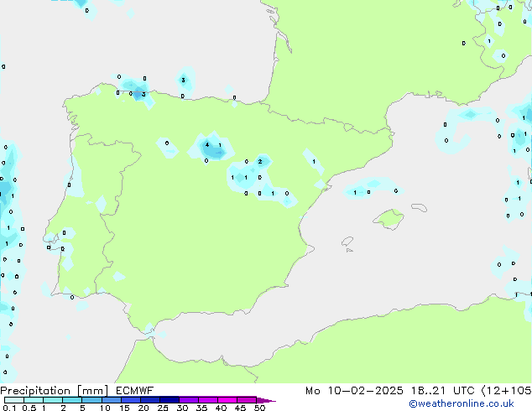Click the "15" legend scale label
Image resolution: width=532 pixels, height=411 pixels.
[124, 408]
